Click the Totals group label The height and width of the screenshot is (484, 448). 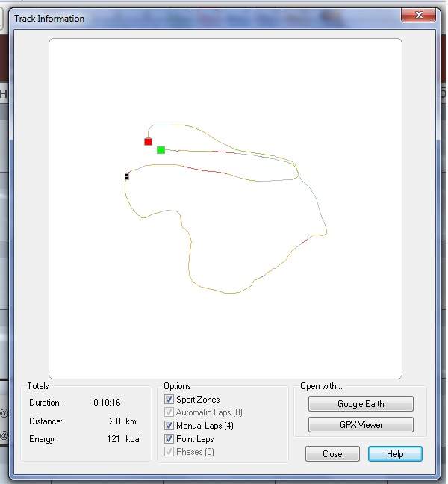tap(37, 386)
